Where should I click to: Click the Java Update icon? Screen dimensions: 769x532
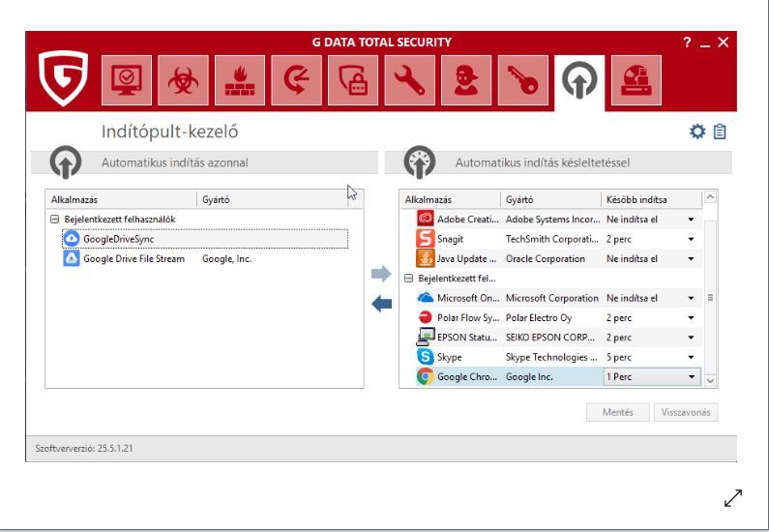[426, 258]
